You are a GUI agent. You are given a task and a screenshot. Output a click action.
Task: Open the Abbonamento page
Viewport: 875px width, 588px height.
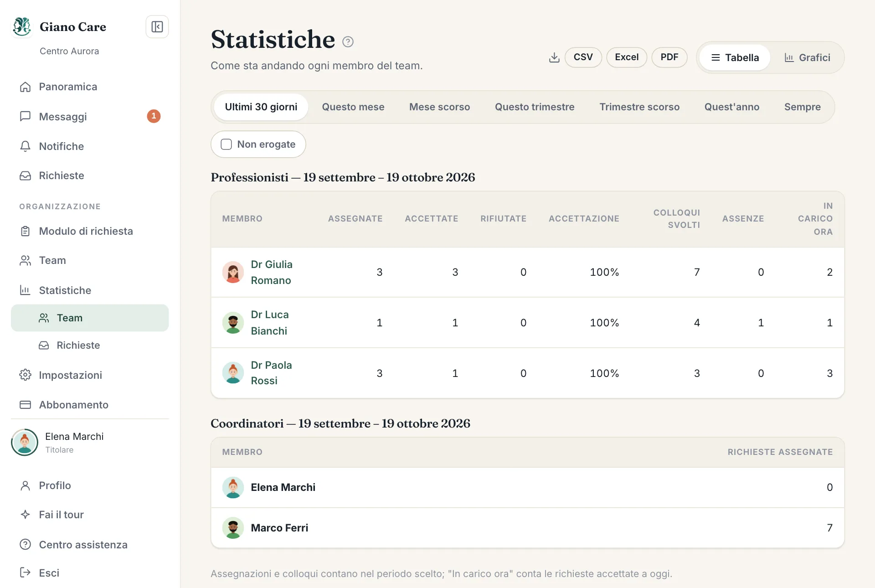click(x=90, y=405)
